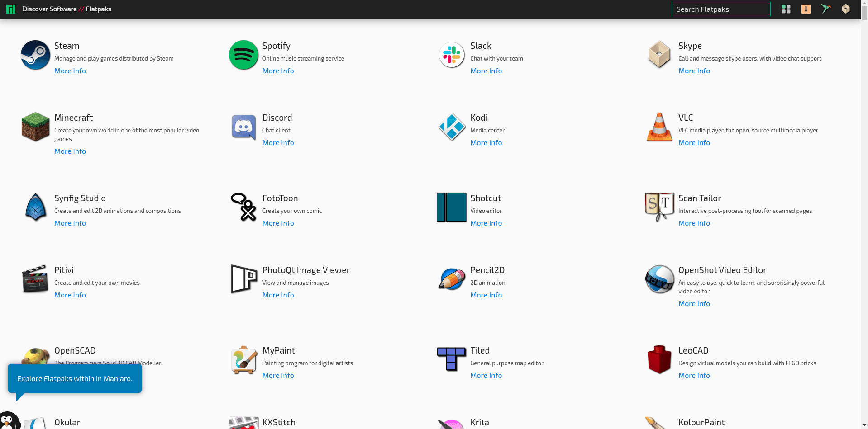Click the Discover Software breadcrumb
Viewport: 868px width, 429px height.
(x=50, y=9)
